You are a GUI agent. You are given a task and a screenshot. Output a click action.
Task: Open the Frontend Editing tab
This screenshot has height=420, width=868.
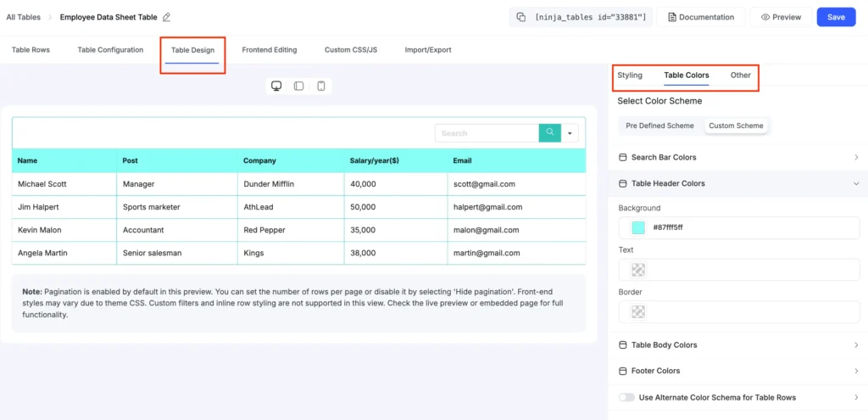270,50
